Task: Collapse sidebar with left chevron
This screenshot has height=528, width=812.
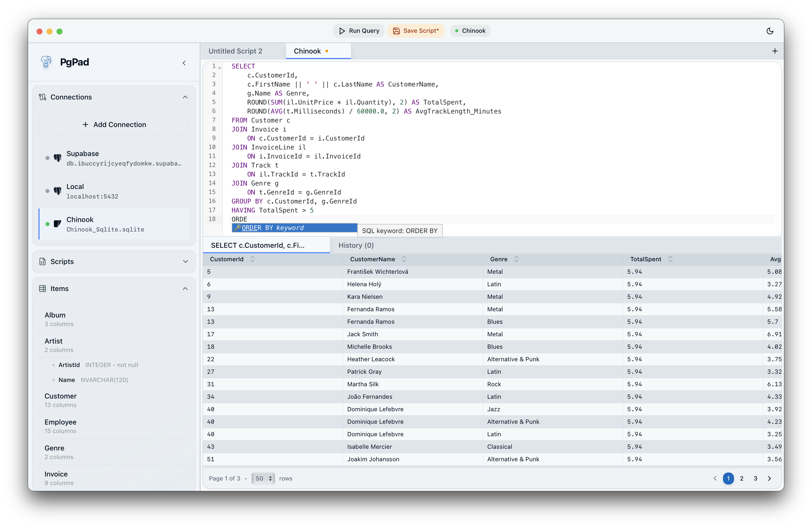Action: coord(184,63)
